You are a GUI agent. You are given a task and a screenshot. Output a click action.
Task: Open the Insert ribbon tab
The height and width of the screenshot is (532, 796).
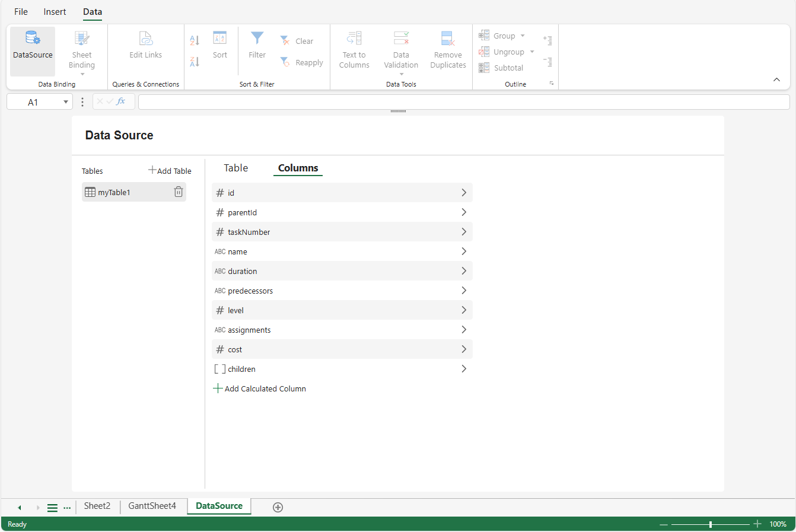55,12
